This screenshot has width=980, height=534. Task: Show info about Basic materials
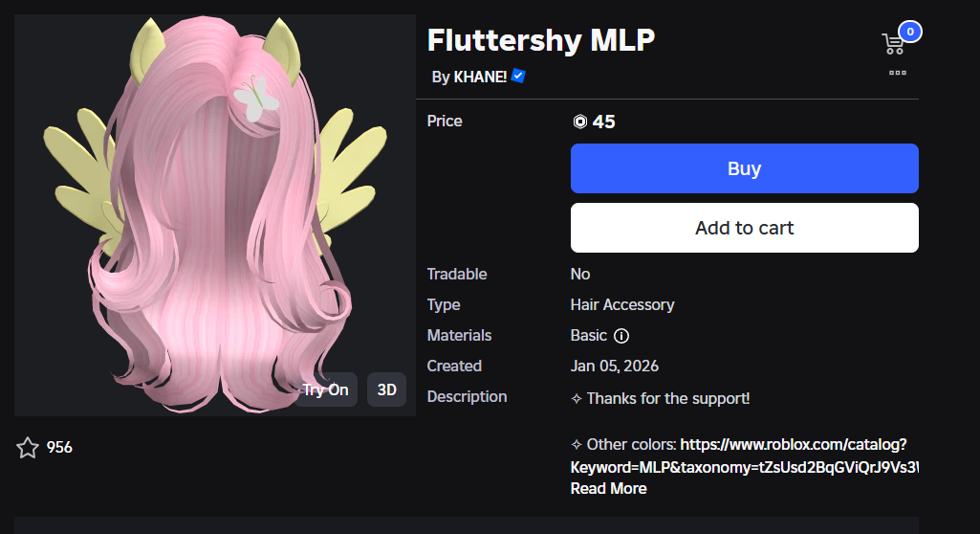pos(621,336)
